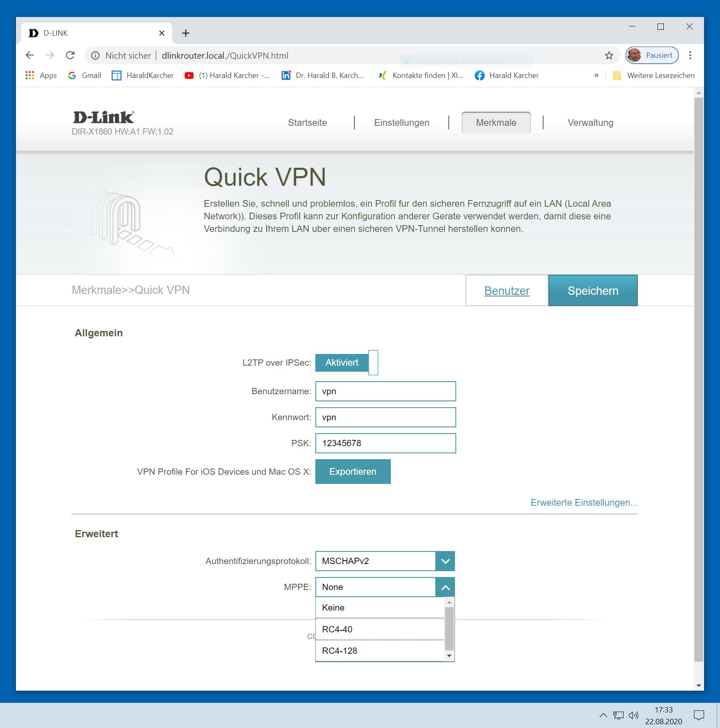This screenshot has height=728, width=720.
Task: Open the LinkedIn Dr. Harald B. Karcher bookmark
Action: coord(322,75)
